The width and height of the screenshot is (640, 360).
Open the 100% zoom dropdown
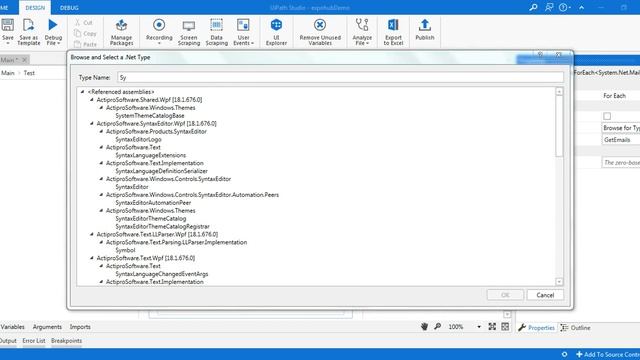(479, 327)
